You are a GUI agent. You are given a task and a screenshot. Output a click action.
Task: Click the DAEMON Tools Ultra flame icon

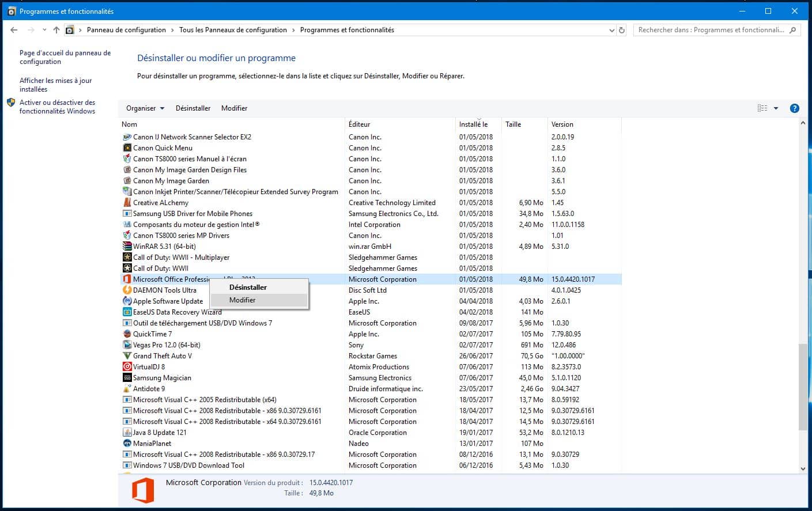coord(127,290)
